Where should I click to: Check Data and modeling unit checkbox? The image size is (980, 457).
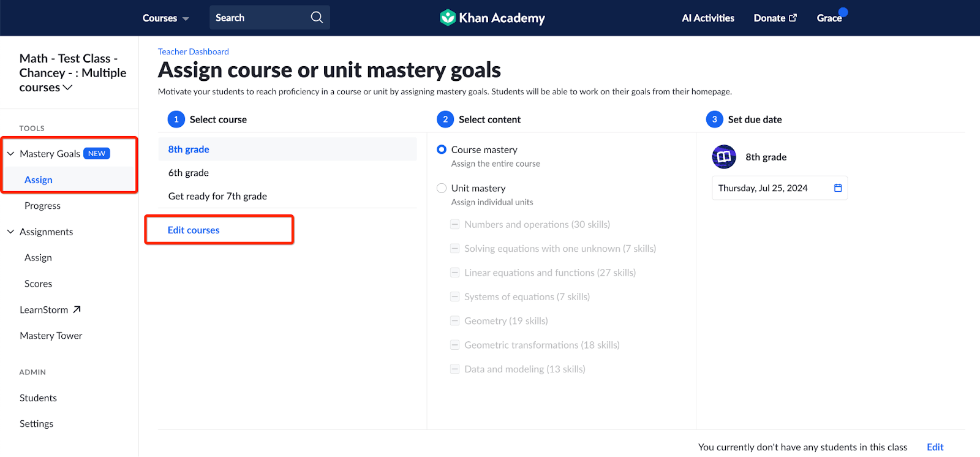click(455, 369)
